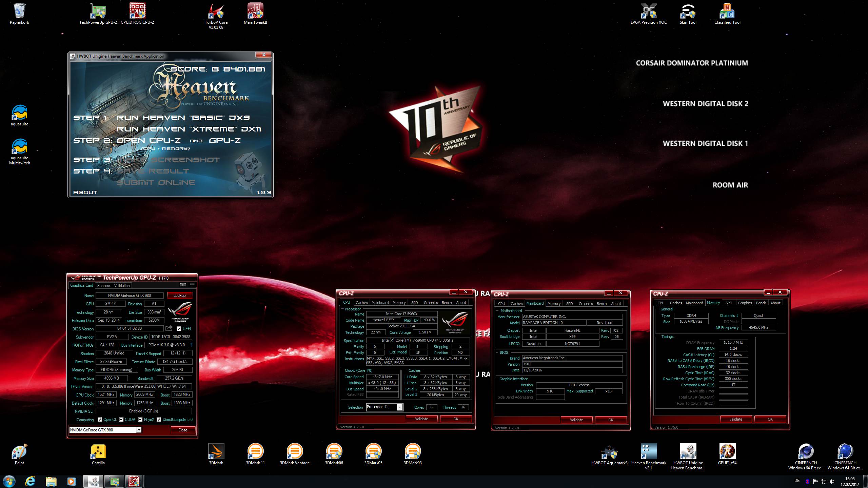The width and height of the screenshot is (868, 488).
Task: Open the About tab in the Memory CPU-Z window
Action: click(x=775, y=303)
